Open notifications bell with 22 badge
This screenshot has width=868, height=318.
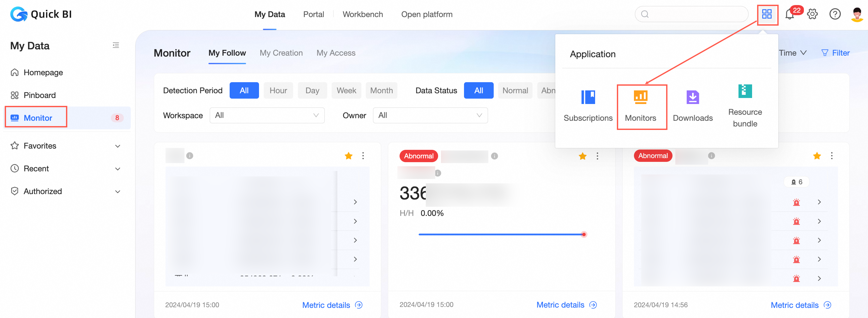click(x=789, y=14)
